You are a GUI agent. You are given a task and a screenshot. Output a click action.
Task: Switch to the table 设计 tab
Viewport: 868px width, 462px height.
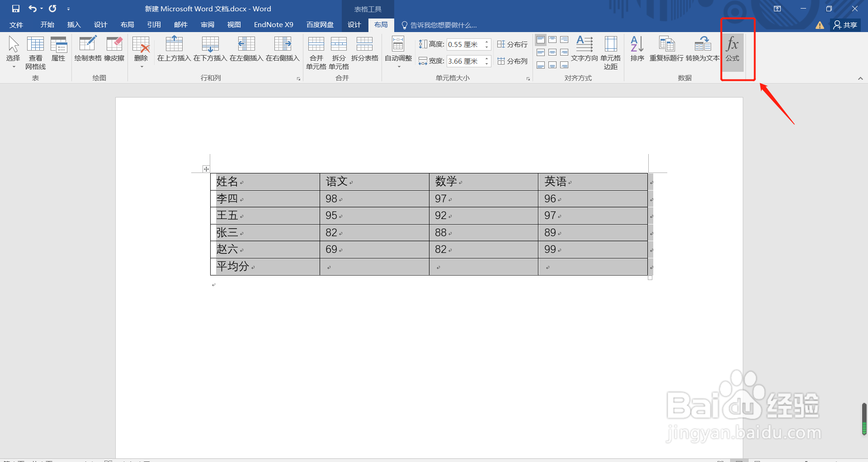pyautogui.click(x=354, y=25)
